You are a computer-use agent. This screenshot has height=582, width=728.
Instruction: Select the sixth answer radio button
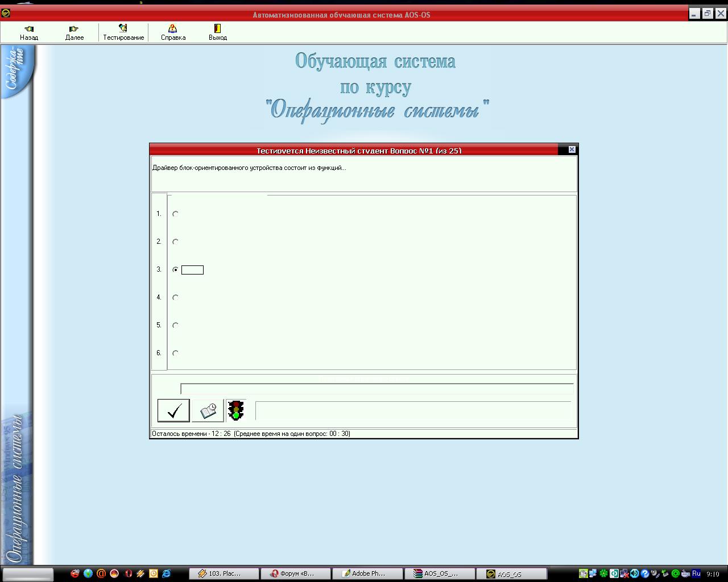(175, 354)
